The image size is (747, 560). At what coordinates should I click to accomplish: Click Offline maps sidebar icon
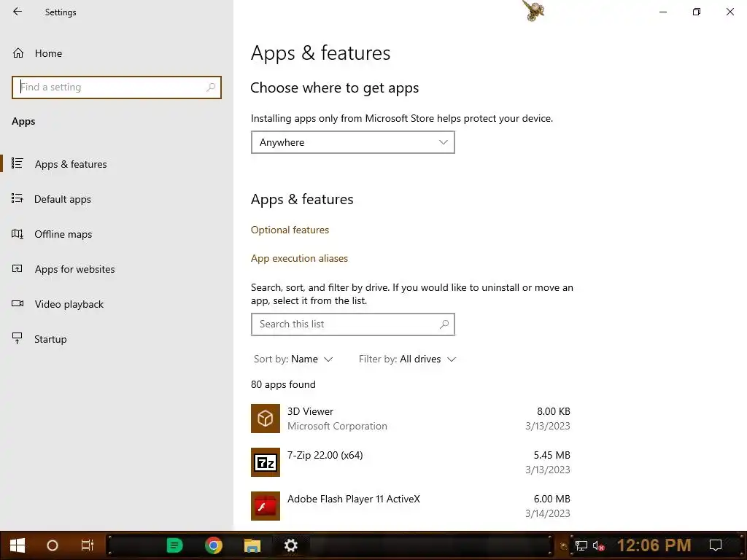tap(18, 234)
